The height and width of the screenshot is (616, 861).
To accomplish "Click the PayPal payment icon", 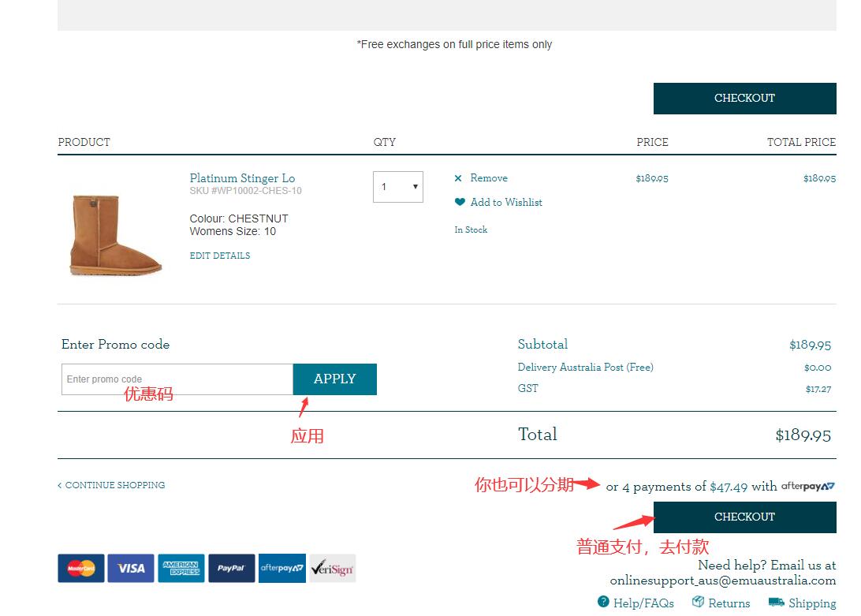I will click(231, 568).
